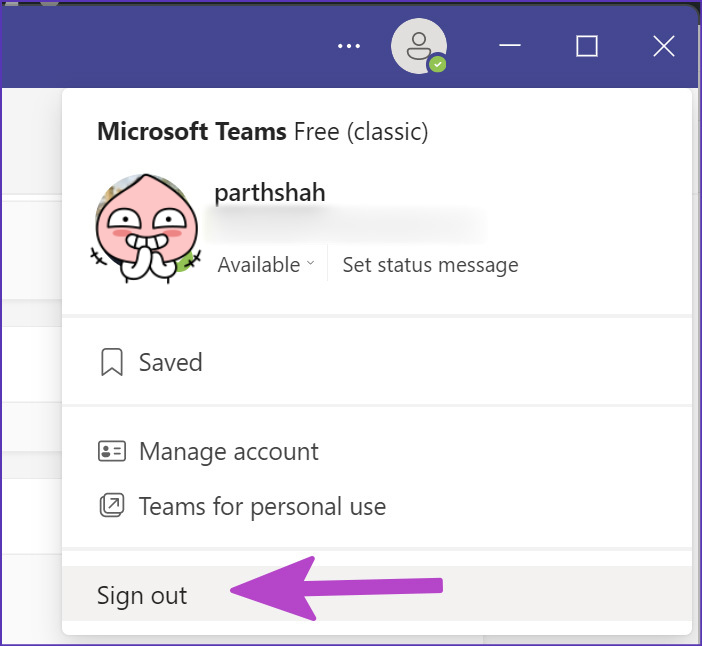Click the parthshah profile picture
The width and height of the screenshot is (702, 646).
146,228
